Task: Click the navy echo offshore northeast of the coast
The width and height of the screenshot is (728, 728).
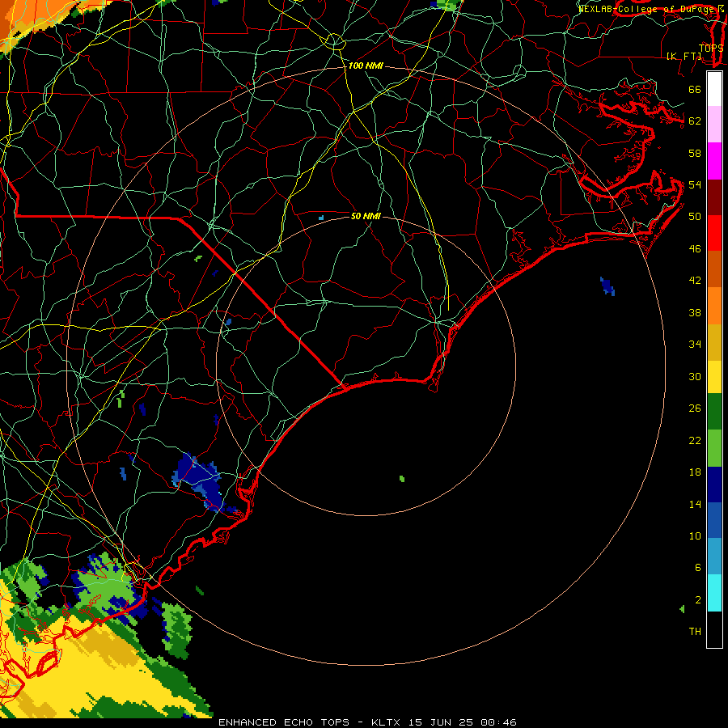Action: (607, 286)
